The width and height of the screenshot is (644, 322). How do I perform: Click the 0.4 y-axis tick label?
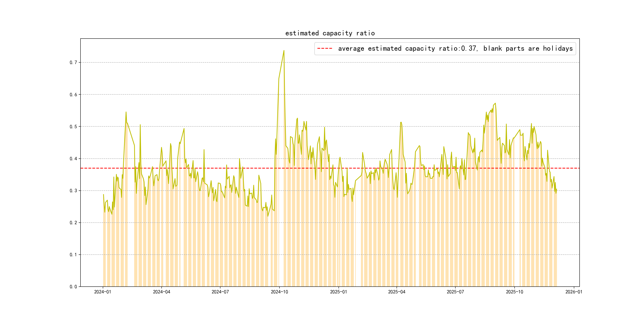pyautogui.click(x=73, y=158)
